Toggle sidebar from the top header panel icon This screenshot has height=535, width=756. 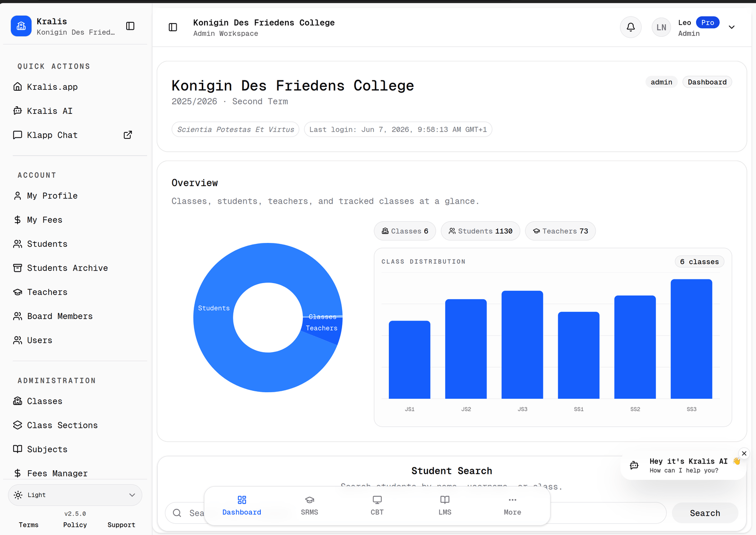pos(173,27)
